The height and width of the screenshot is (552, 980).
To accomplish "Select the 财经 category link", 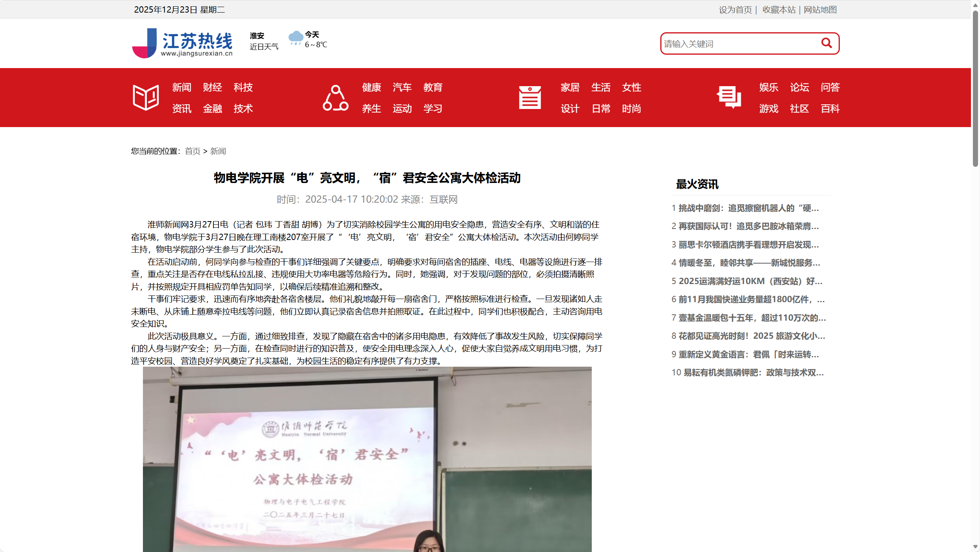I will (212, 87).
